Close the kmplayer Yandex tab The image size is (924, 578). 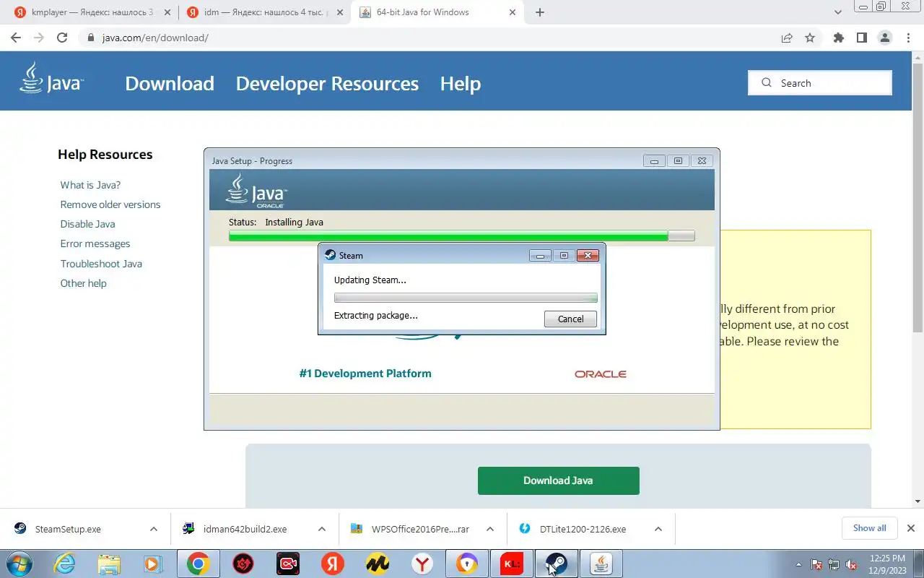coord(167,12)
